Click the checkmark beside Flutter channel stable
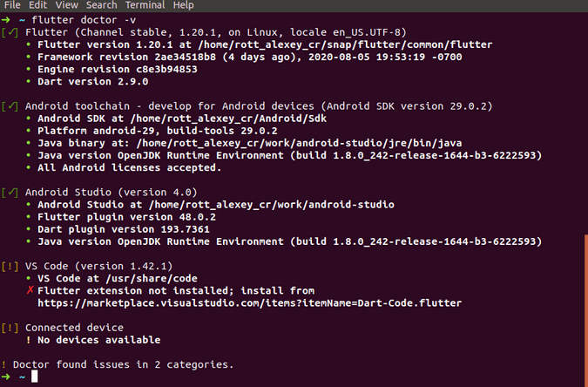588x387 pixels. [x=10, y=32]
